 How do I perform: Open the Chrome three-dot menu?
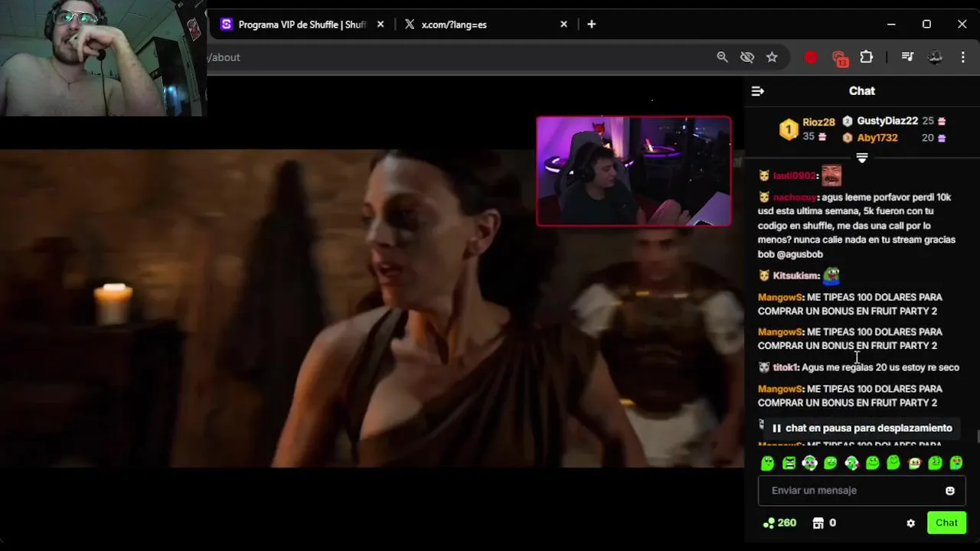(963, 57)
